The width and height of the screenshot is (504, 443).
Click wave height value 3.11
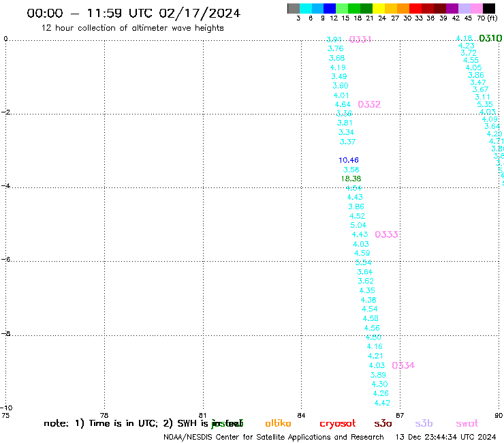click(482, 97)
